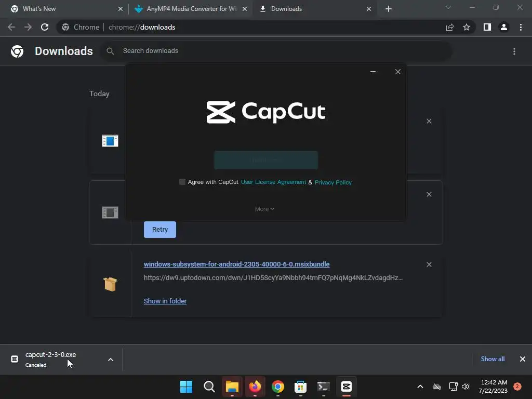Minimize the CapCut installer window
This screenshot has height=399, width=532.
(x=373, y=72)
